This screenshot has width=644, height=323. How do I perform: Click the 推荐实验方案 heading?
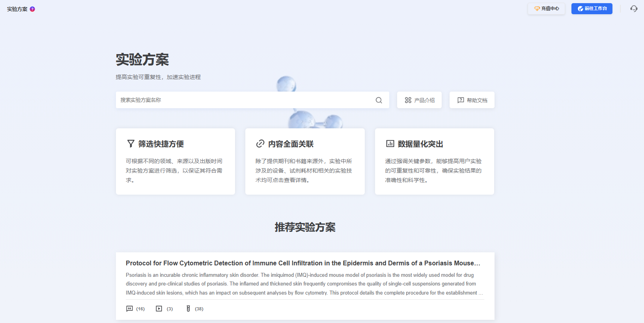tap(305, 227)
